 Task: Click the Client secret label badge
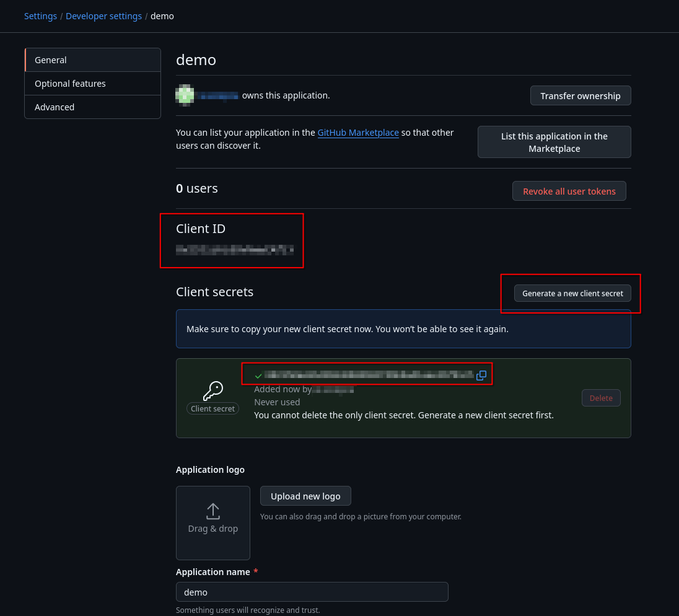point(212,408)
